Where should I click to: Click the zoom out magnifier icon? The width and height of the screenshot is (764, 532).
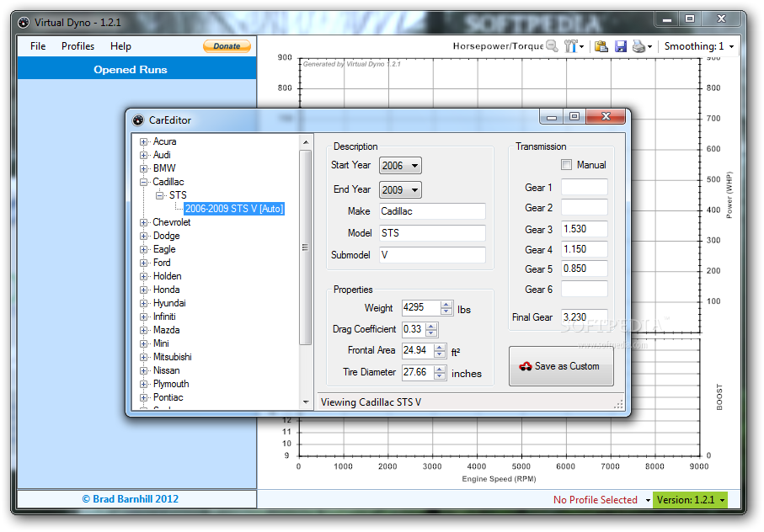(x=552, y=46)
